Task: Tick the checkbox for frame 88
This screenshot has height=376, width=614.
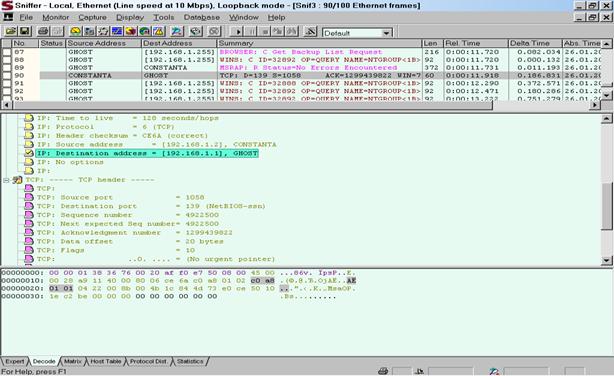Action: [x=7, y=60]
